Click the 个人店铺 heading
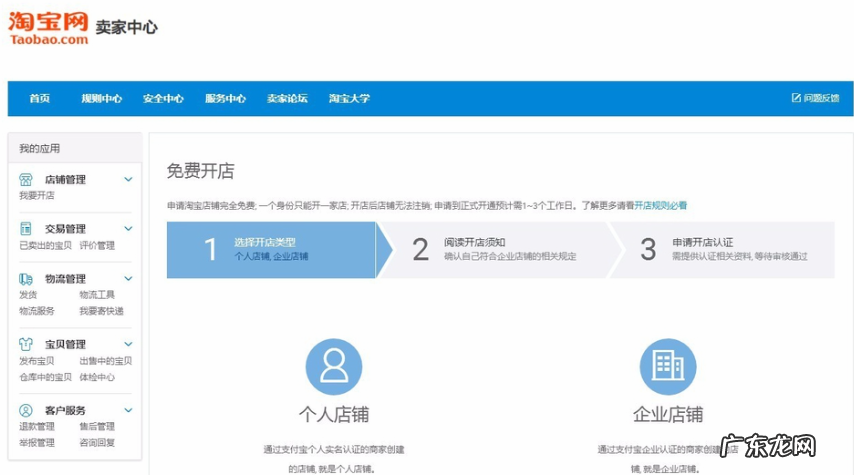 pos(334,415)
